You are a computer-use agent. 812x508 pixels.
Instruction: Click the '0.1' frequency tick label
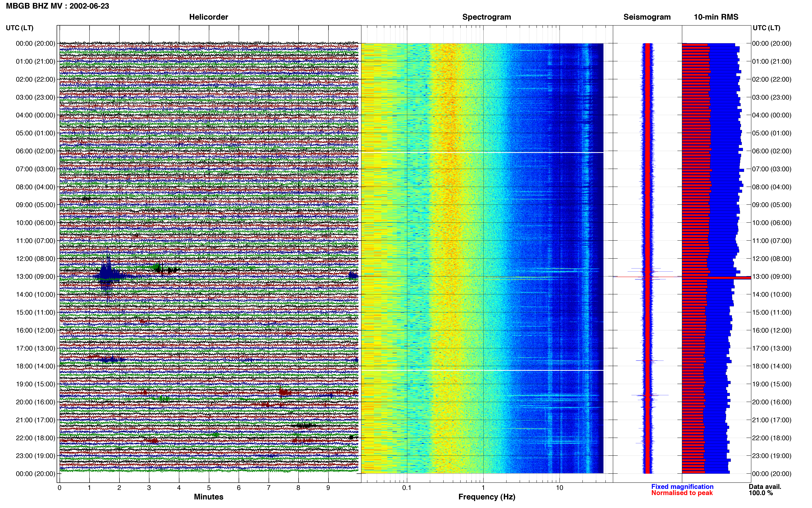pyautogui.click(x=407, y=488)
